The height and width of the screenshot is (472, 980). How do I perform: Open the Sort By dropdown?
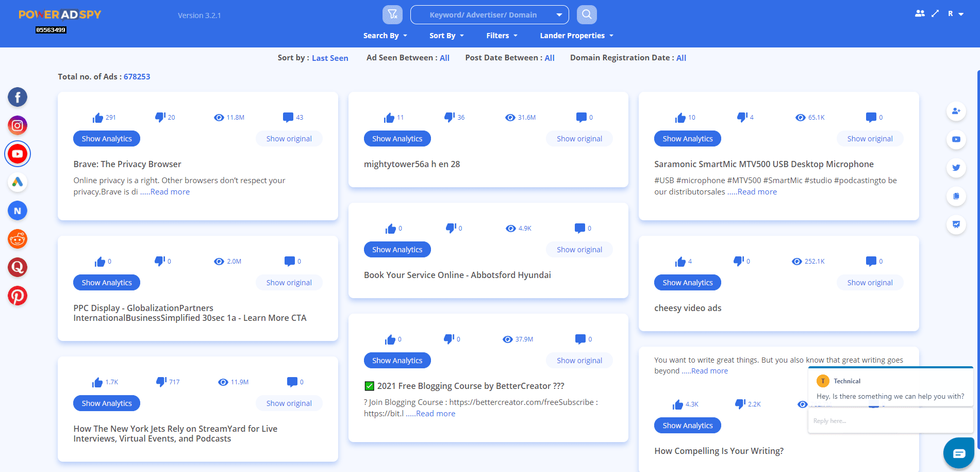click(446, 36)
